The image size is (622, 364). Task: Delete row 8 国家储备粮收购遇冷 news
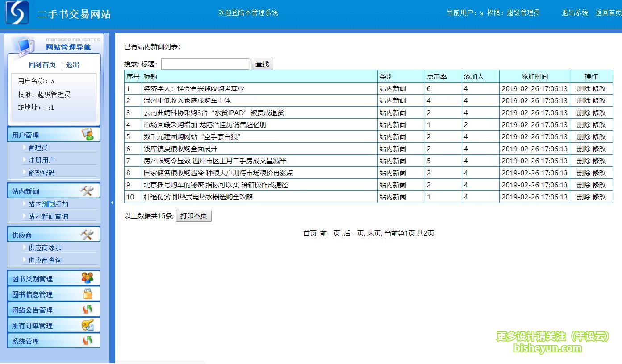[x=584, y=173]
